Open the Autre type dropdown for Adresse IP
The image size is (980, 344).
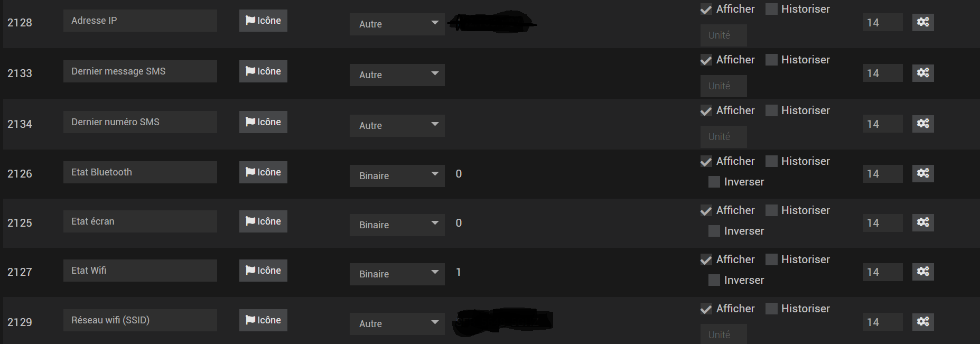click(397, 24)
